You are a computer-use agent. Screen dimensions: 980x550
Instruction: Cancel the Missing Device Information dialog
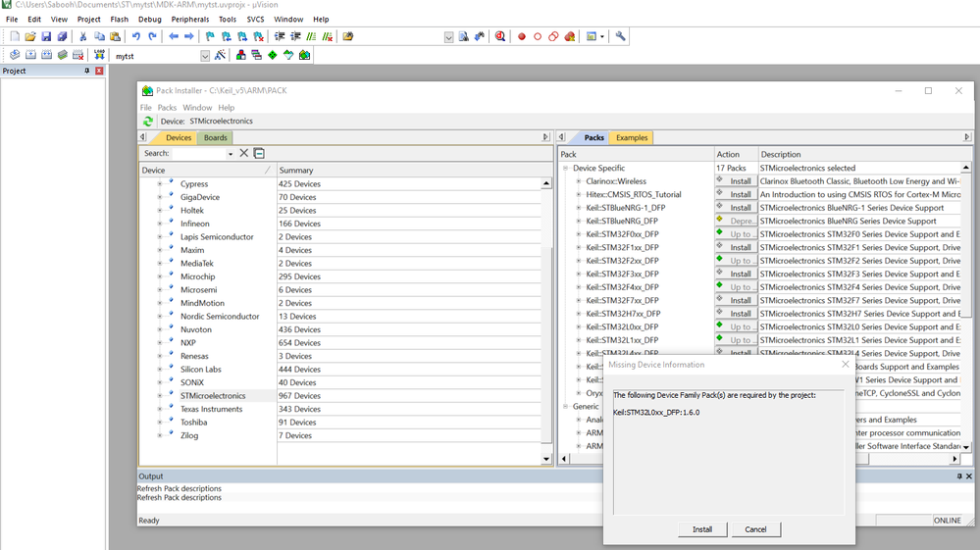pos(755,529)
